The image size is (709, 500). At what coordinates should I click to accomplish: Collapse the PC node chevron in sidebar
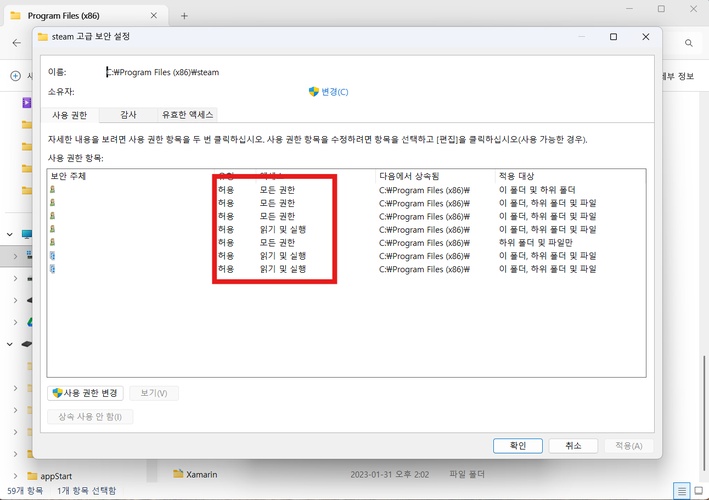[x=9, y=234]
